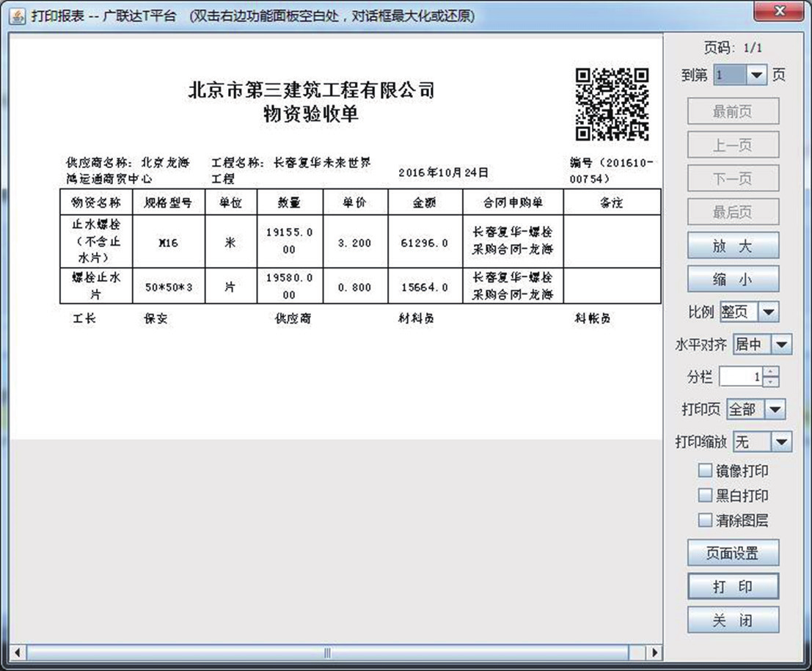The image size is (812, 671).
Task: Click the 打印 print button
Action: tap(733, 587)
